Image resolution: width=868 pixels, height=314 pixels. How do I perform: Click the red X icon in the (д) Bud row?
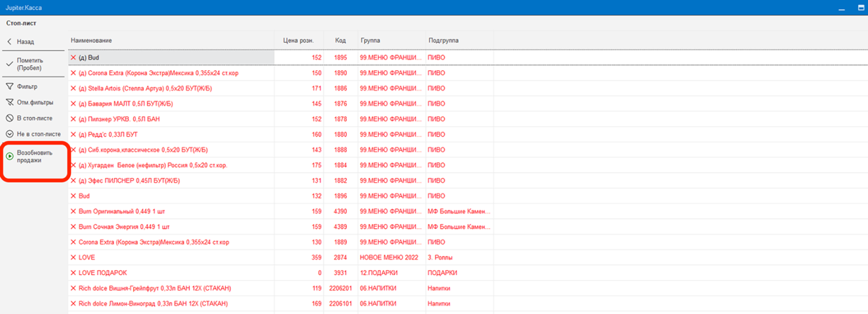[x=74, y=57]
